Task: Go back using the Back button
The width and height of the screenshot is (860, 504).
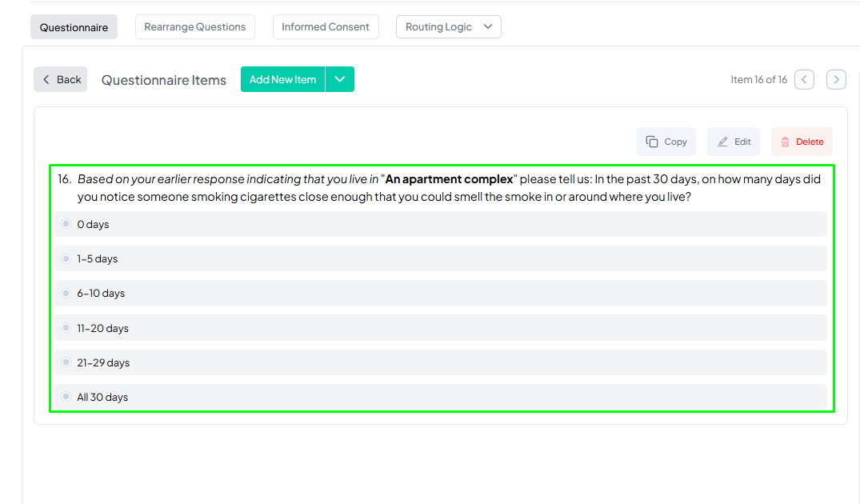Action: click(60, 79)
